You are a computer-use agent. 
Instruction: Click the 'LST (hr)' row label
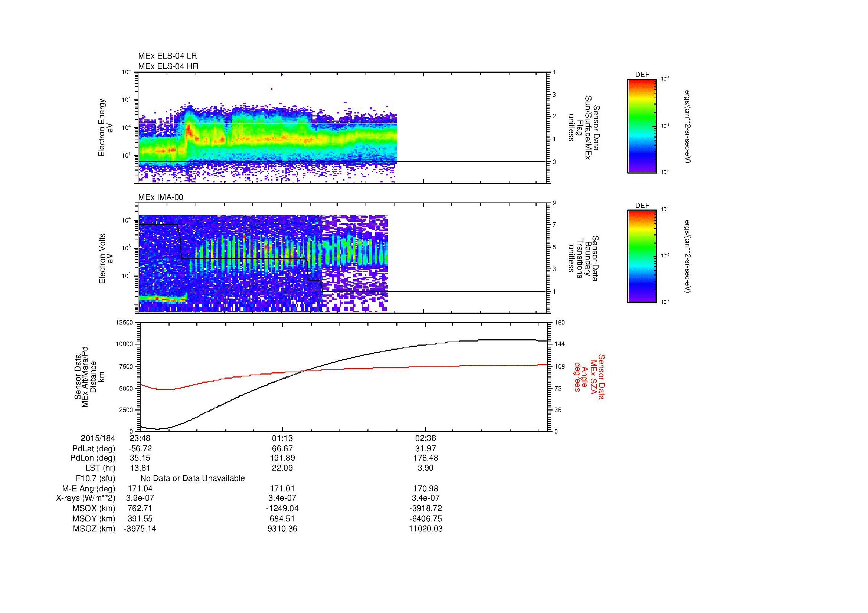[x=100, y=468]
